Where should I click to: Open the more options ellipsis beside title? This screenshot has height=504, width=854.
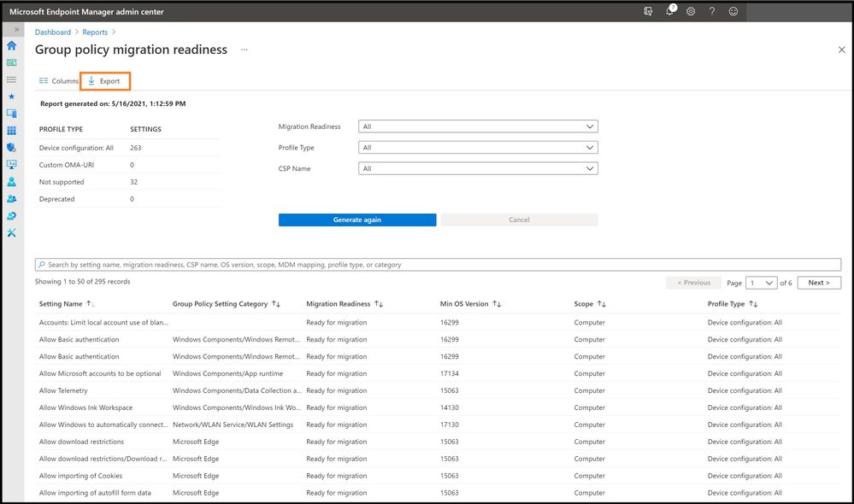click(x=244, y=50)
